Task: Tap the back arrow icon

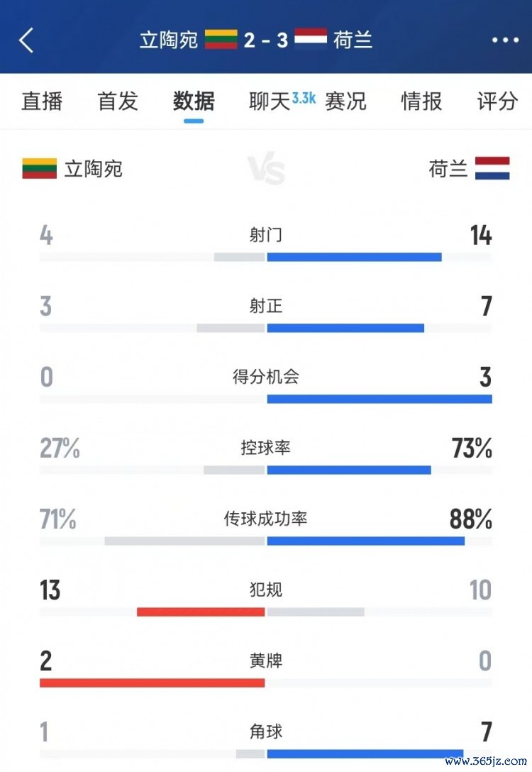Action: click(26, 40)
